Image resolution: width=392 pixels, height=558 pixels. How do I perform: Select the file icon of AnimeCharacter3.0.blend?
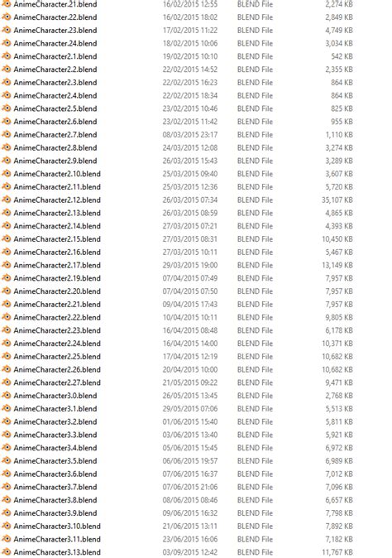[x=6, y=396]
